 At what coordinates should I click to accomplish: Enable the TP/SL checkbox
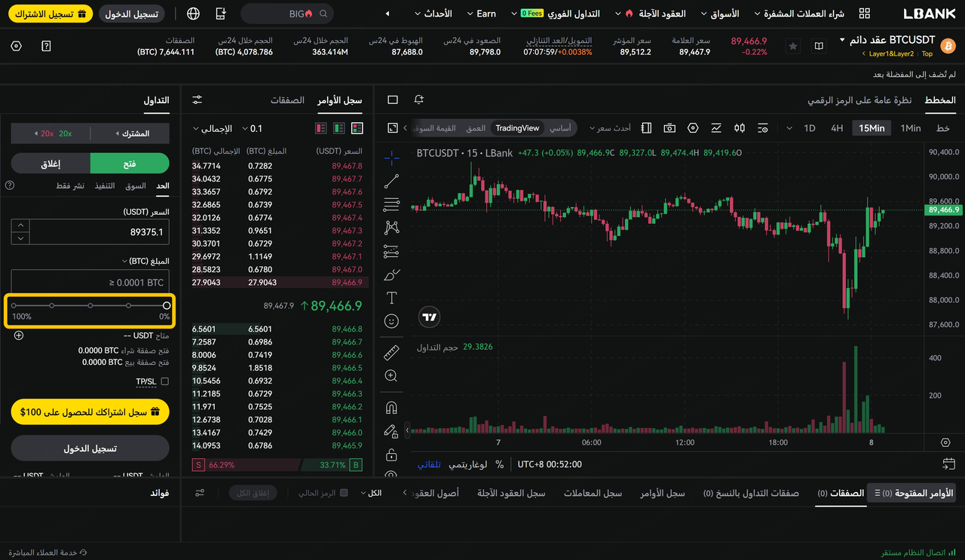point(164,382)
